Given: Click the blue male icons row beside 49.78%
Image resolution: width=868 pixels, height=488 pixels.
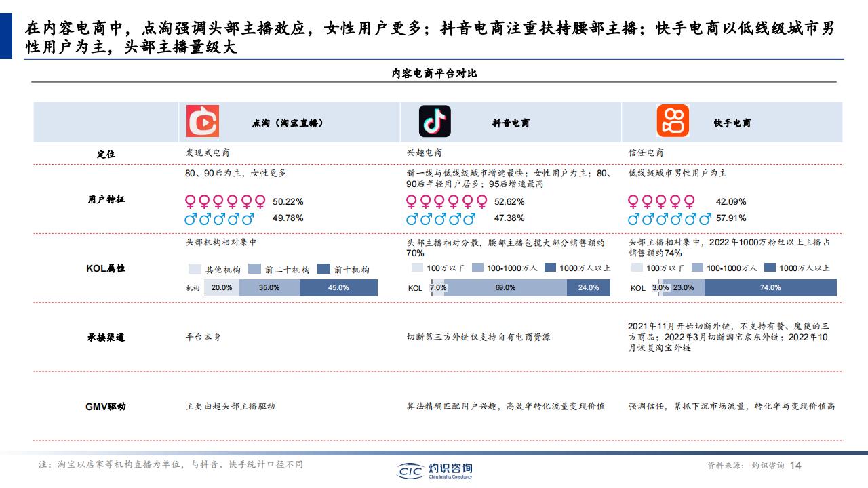Looking at the screenshot, I should pos(220,218).
